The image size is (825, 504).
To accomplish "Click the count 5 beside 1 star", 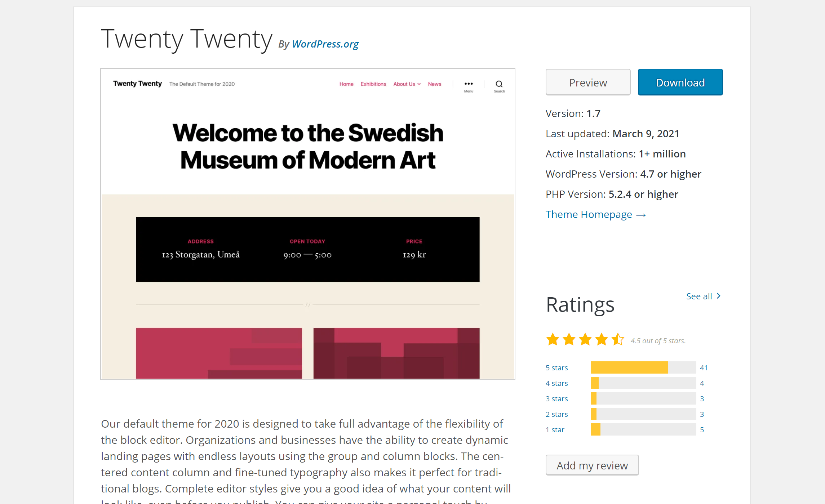I will tap(702, 429).
